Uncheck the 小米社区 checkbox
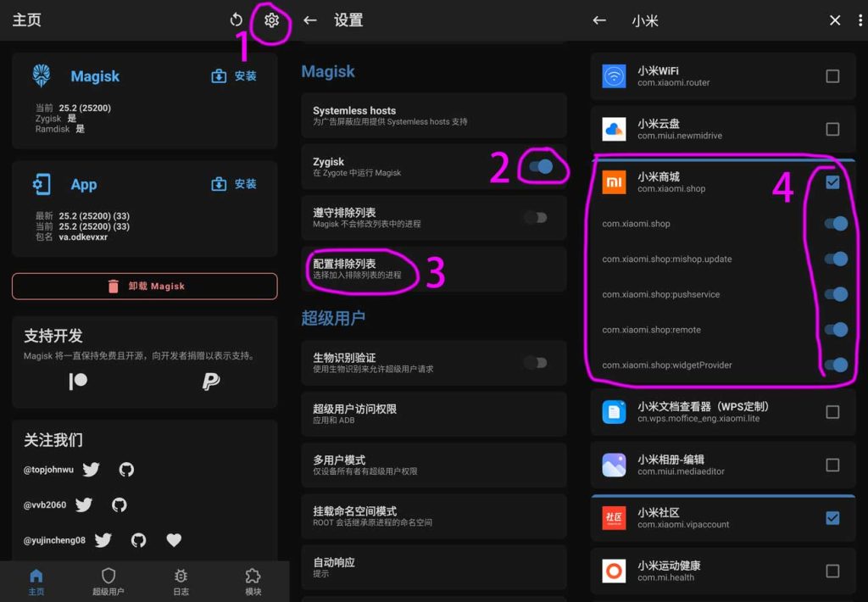Image resolution: width=868 pixels, height=602 pixels. tap(832, 518)
